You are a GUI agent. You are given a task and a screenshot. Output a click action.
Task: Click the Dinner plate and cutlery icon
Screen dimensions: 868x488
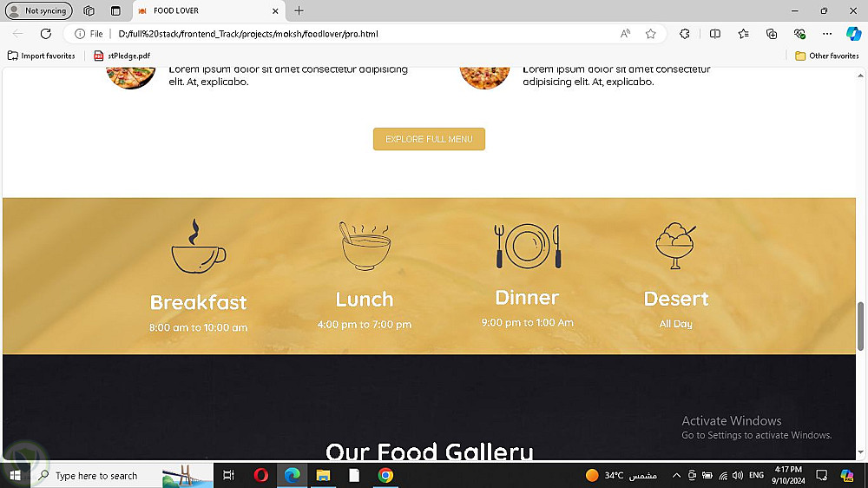click(x=528, y=246)
